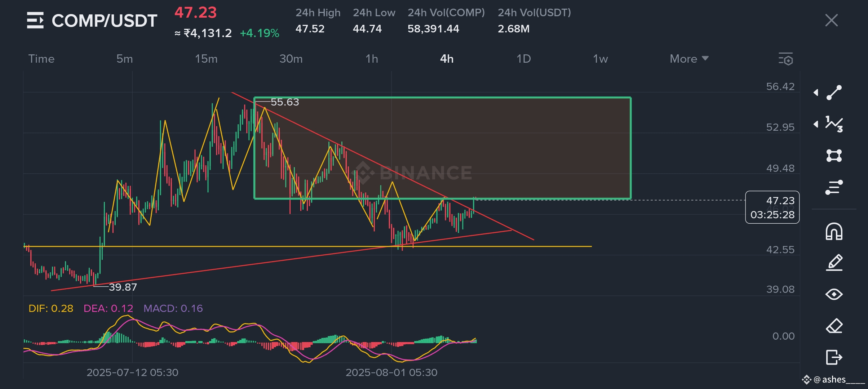Image resolution: width=868 pixels, height=389 pixels.
Task: Click the 2025-07-12 05:30 date label
Action: pyautogui.click(x=132, y=372)
